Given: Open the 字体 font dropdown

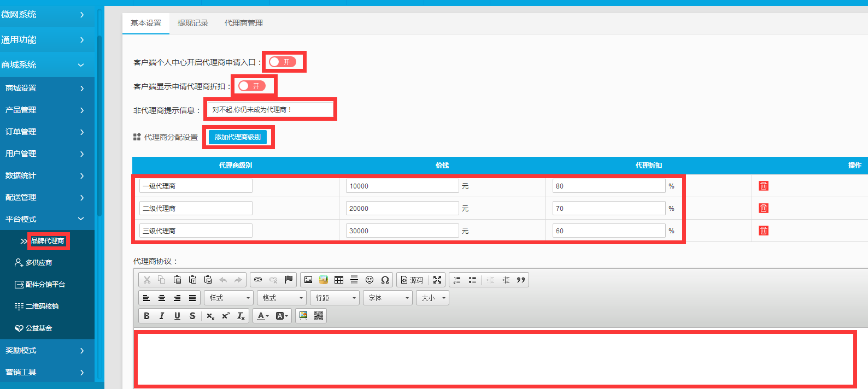Looking at the screenshot, I should pos(388,298).
